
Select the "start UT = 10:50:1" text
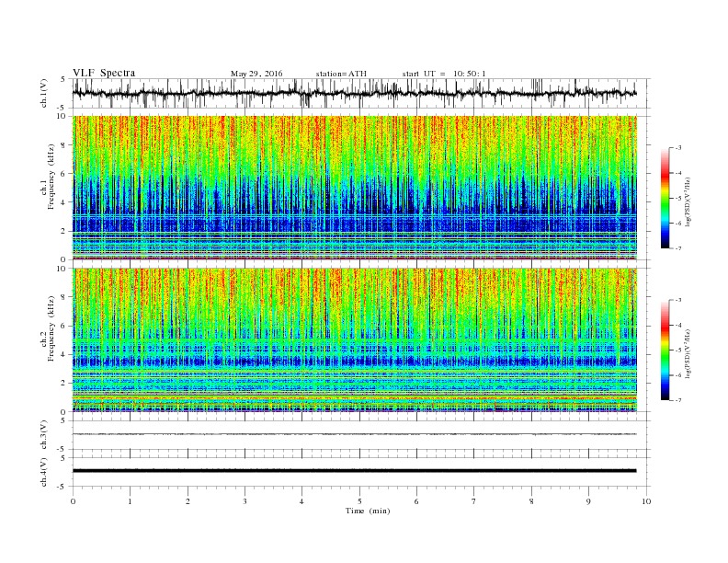click(x=444, y=74)
